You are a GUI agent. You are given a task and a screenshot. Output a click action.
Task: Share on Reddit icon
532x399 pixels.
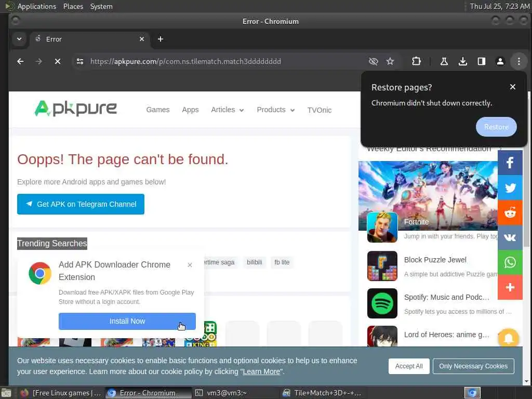510,212
